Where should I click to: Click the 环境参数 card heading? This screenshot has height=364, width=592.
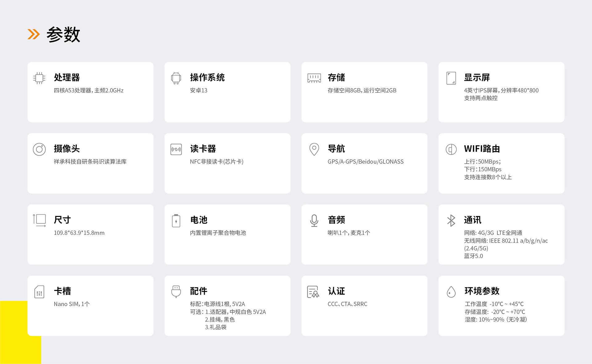[482, 291]
